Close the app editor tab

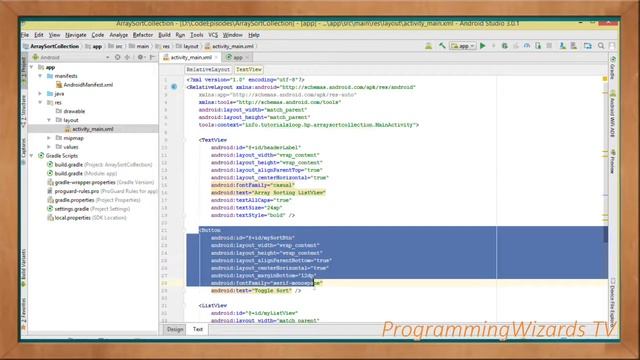click(247, 58)
